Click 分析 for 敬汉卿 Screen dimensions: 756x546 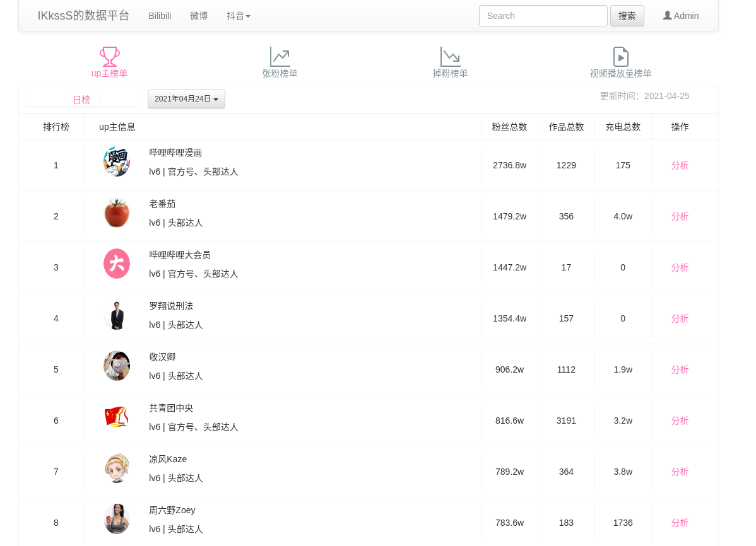[680, 369]
